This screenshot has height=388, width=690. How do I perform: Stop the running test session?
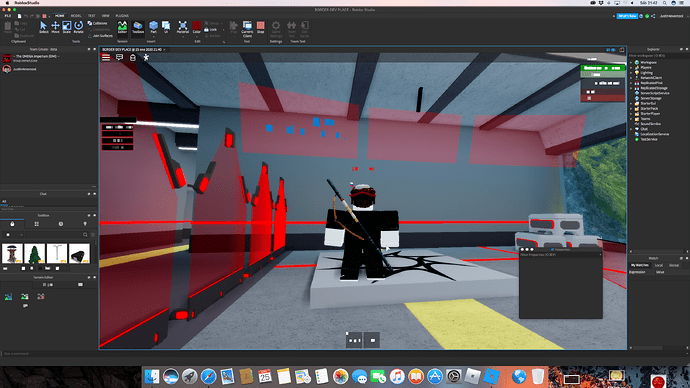(261, 27)
